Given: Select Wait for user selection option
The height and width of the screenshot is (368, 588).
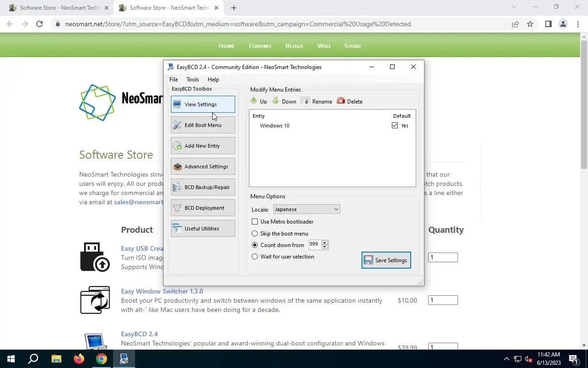Looking at the screenshot, I should point(255,257).
